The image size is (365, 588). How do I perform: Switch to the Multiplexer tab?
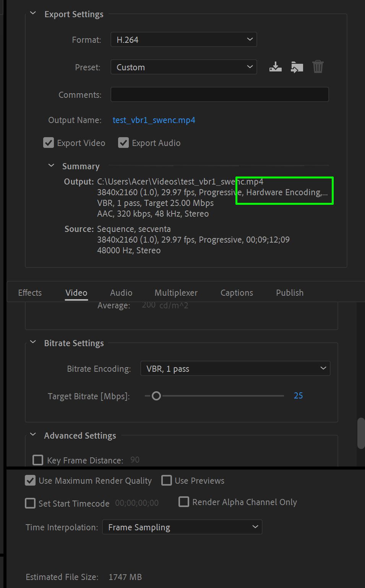[176, 293]
